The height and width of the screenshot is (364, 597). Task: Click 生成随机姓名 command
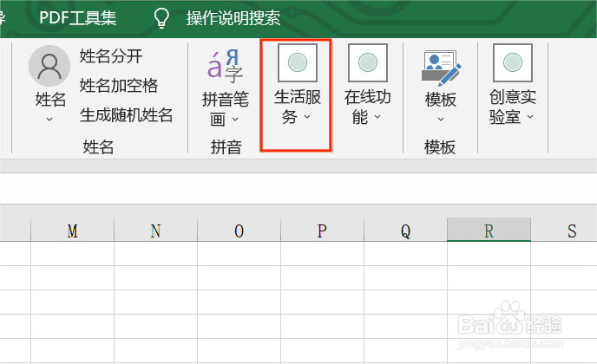tap(126, 114)
